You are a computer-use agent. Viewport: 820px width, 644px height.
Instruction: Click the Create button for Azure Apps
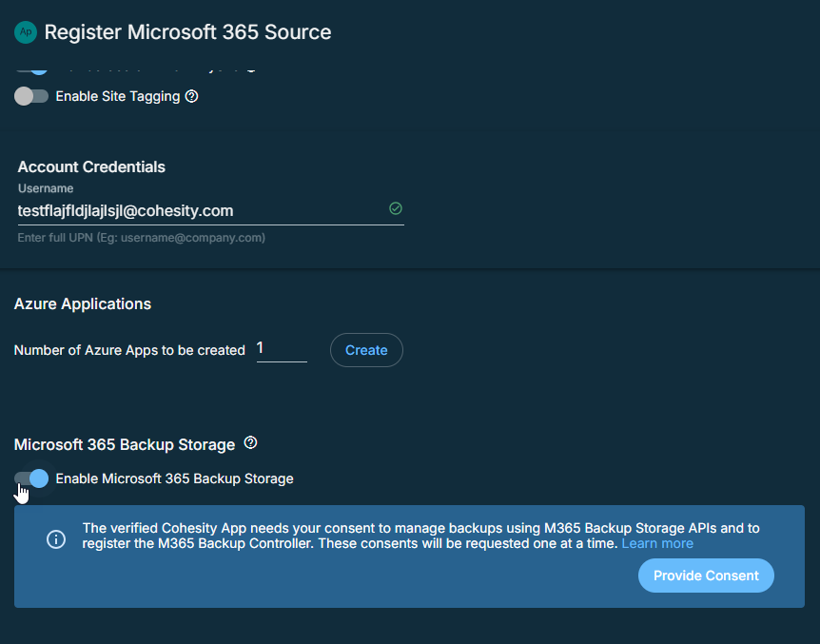pos(366,350)
